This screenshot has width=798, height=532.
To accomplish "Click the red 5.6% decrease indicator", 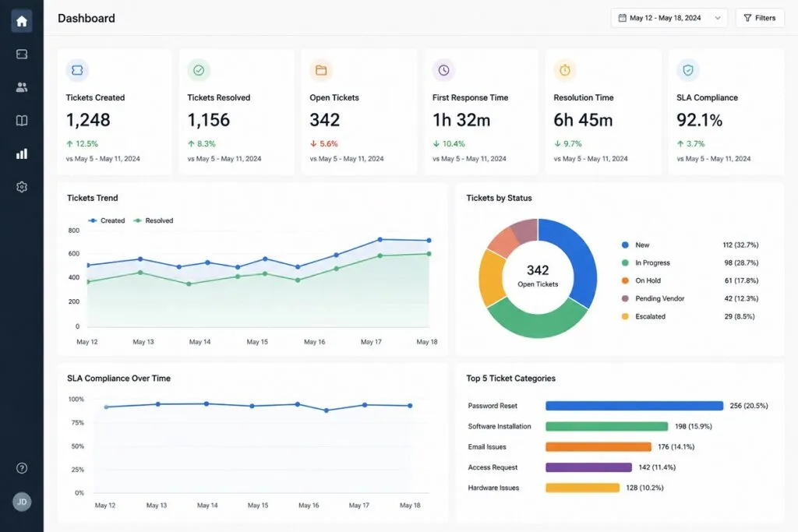I will point(323,144).
